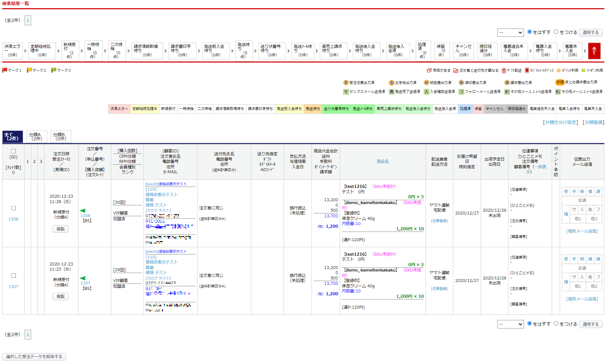Click the 請 invoice icon for order 1307

(598, 259)
